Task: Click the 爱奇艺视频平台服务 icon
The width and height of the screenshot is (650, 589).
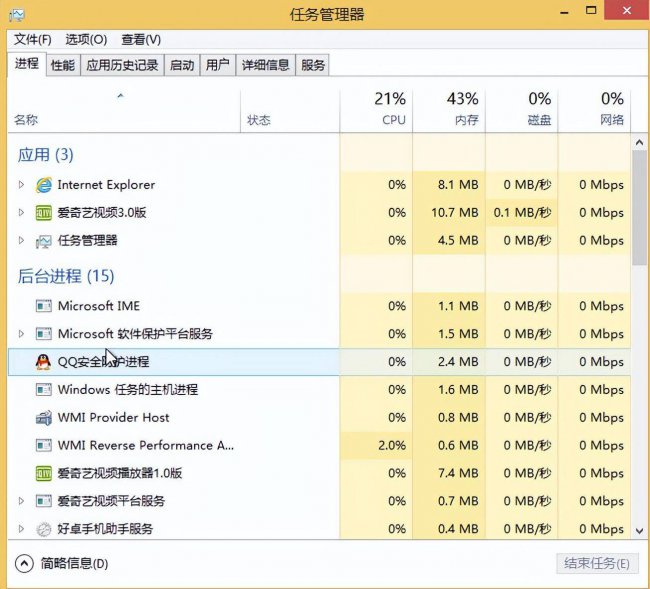Action: click(x=44, y=501)
